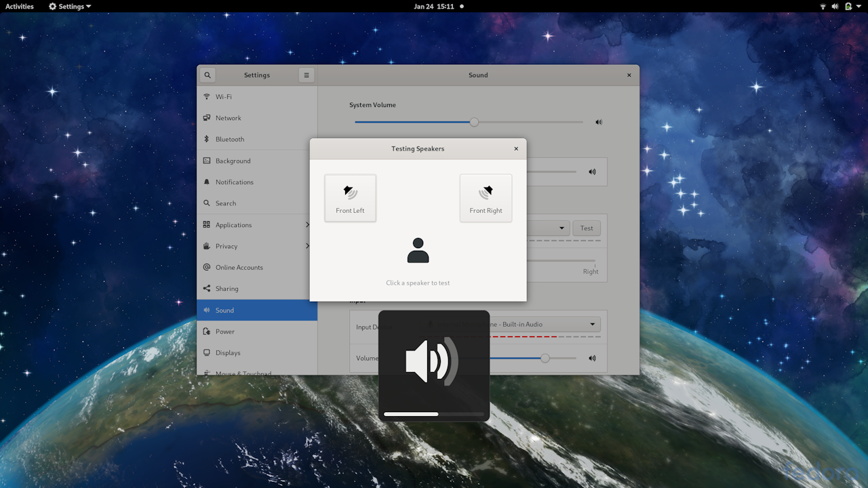Click the Power sidebar icon
868x488 pixels.
pos(207,331)
